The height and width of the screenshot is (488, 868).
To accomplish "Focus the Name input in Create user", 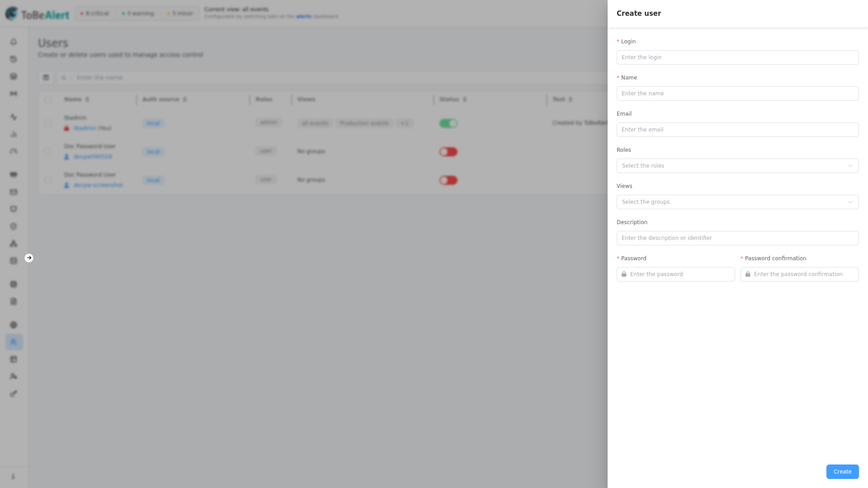I will [x=737, y=94].
